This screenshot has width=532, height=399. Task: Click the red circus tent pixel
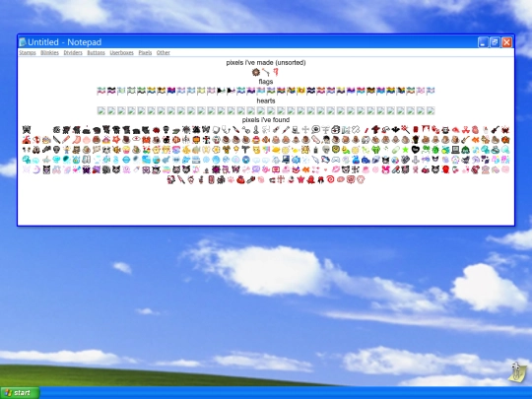coord(27,140)
